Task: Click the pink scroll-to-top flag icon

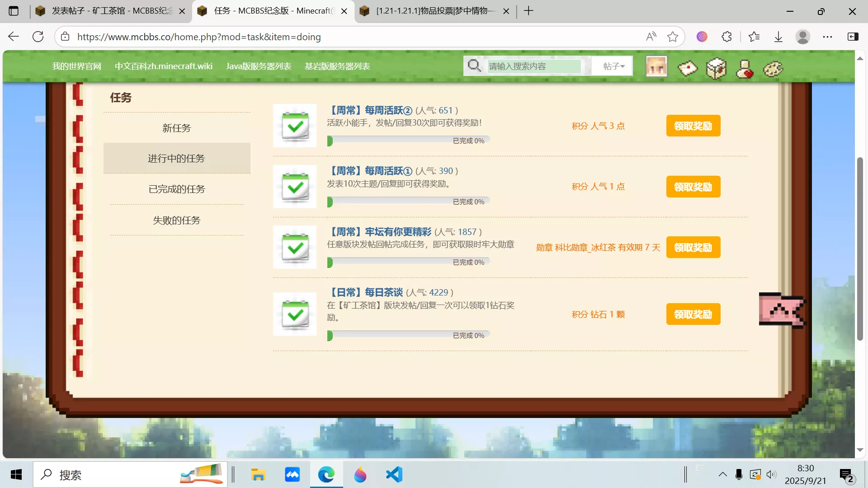Action: 782,310
